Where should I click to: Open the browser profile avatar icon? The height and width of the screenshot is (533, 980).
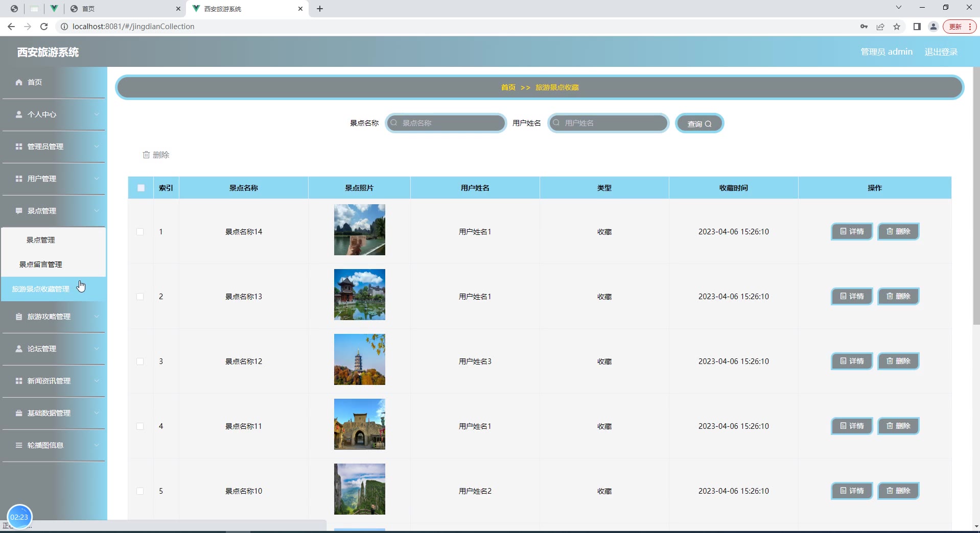click(933, 27)
